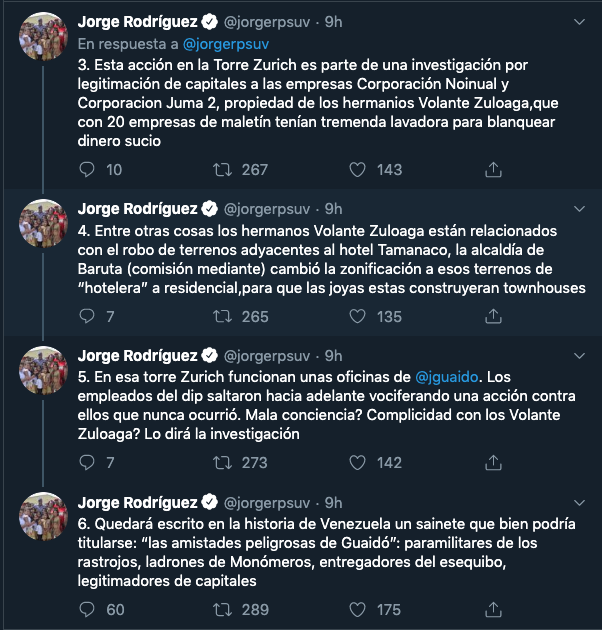Share tweet 5 mentioning @jguaido
602x630 pixels.
[492, 463]
